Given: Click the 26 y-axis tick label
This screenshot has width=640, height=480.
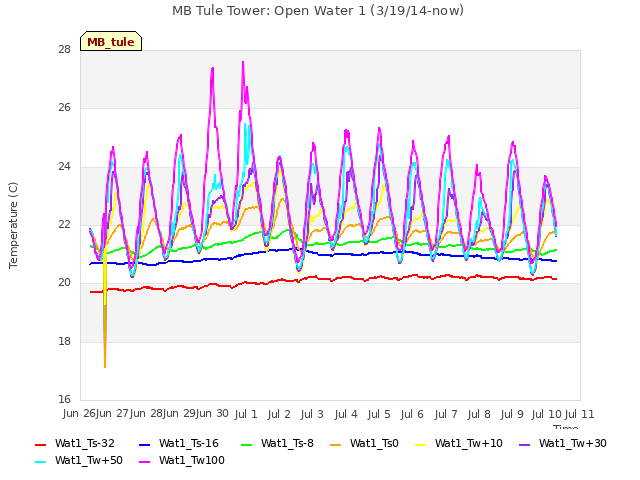Looking at the screenshot, I should click(x=64, y=108).
